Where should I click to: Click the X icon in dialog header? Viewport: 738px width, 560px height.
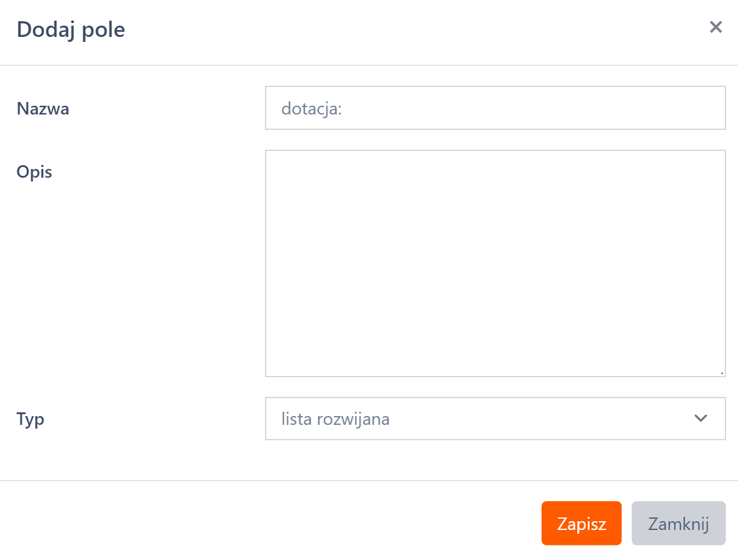(x=715, y=27)
